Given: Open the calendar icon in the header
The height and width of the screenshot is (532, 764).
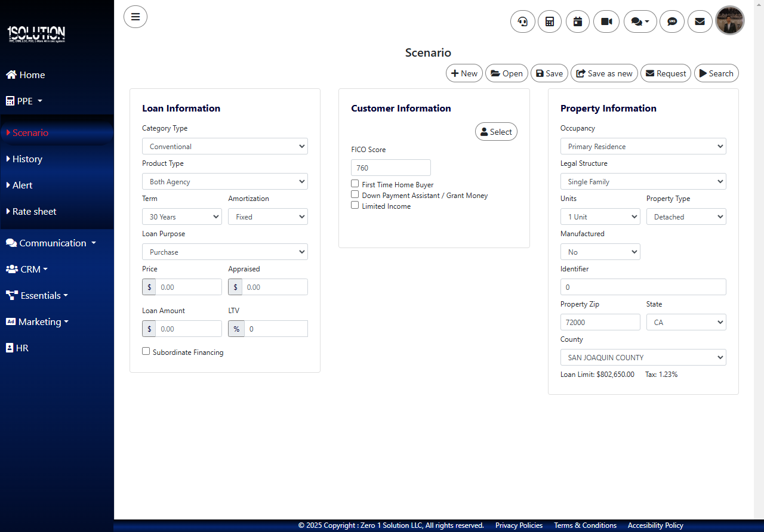Looking at the screenshot, I should point(578,22).
